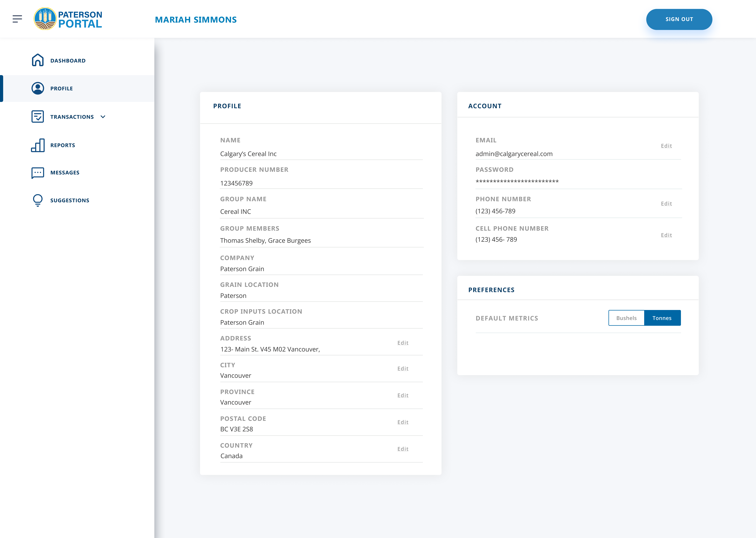Click the Transactions checklist icon
Viewport: 756px width, 538px height.
tap(38, 117)
